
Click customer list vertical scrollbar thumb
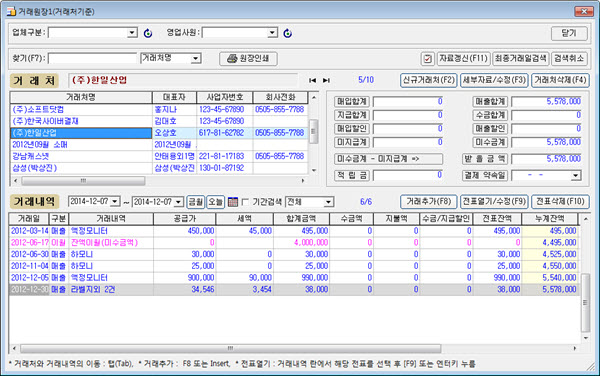tap(313, 131)
